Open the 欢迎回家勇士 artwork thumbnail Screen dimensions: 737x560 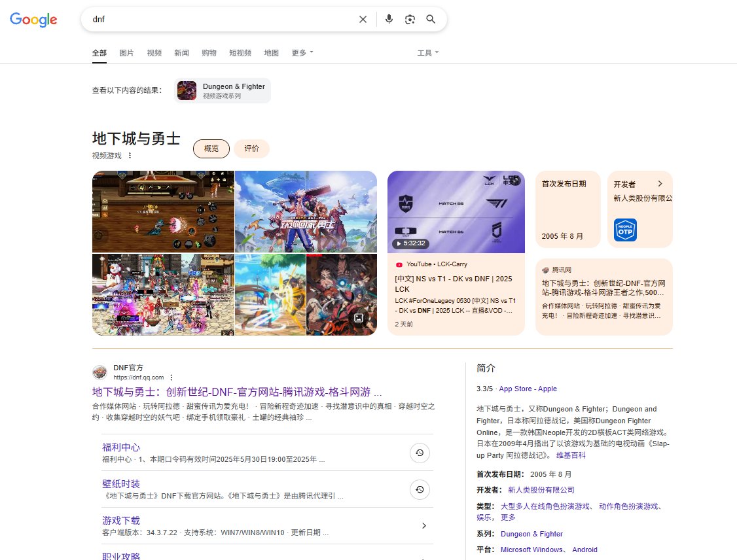[x=306, y=211]
